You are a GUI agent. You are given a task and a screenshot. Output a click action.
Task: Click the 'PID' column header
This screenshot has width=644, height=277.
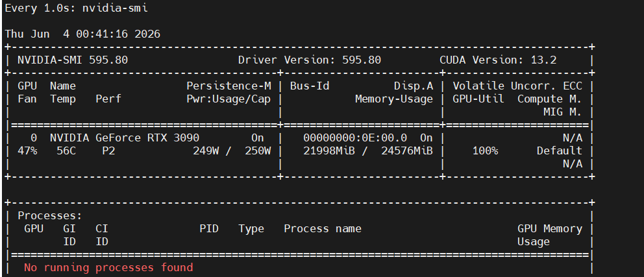tap(209, 228)
